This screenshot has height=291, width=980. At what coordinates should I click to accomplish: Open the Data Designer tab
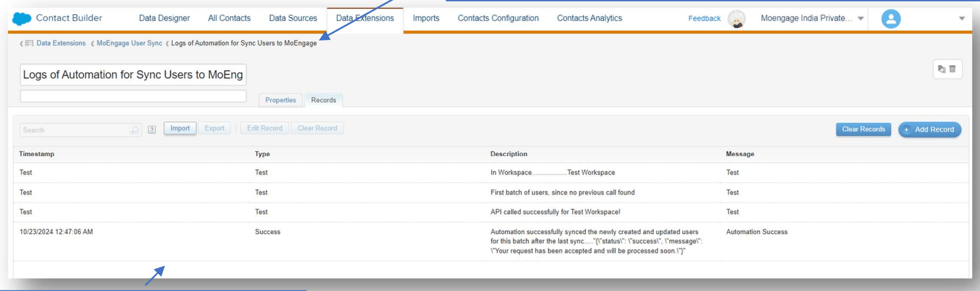click(x=164, y=18)
